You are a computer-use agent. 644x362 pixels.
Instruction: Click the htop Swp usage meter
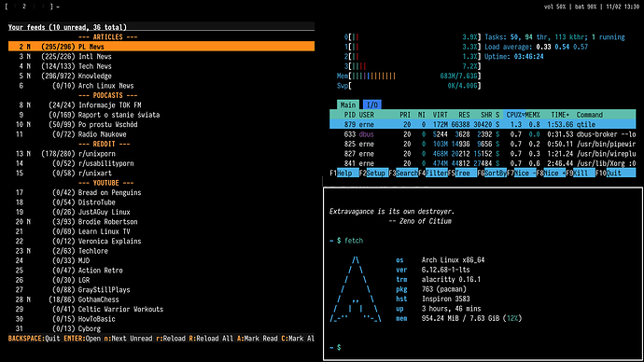click(409, 86)
